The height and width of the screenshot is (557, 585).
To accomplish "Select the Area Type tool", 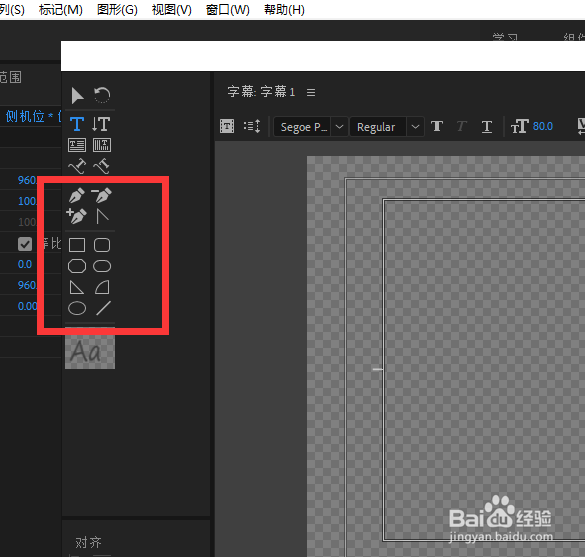I will [77, 145].
